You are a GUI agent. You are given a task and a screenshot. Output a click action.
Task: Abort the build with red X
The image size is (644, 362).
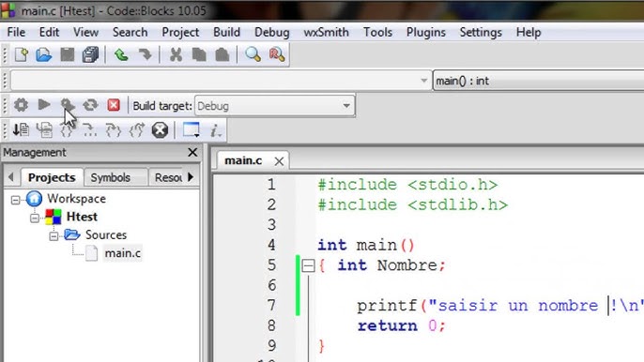(x=114, y=105)
